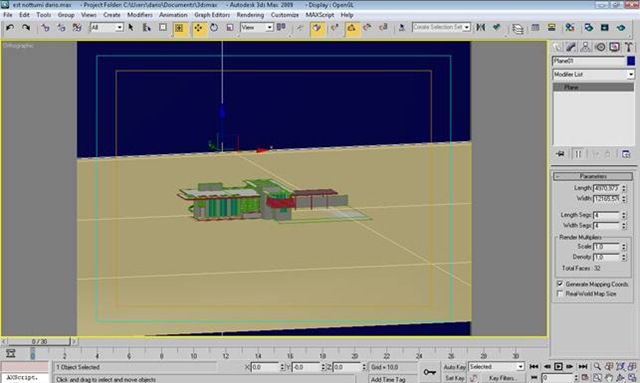Expand the Modifier List dropdown
Image resolution: width=640 pixels, height=383 pixels.
click(593, 74)
